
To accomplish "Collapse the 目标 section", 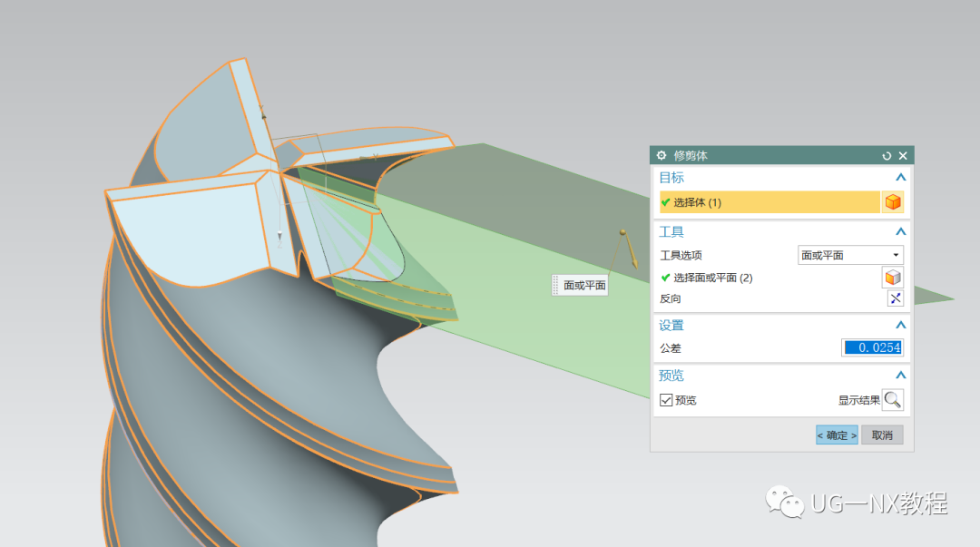I will (x=901, y=178).
